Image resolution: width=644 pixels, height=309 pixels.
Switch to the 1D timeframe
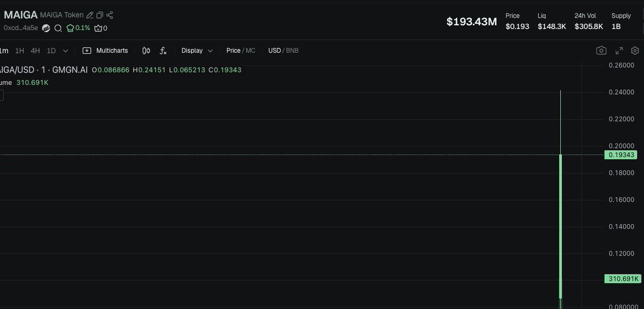51,51
